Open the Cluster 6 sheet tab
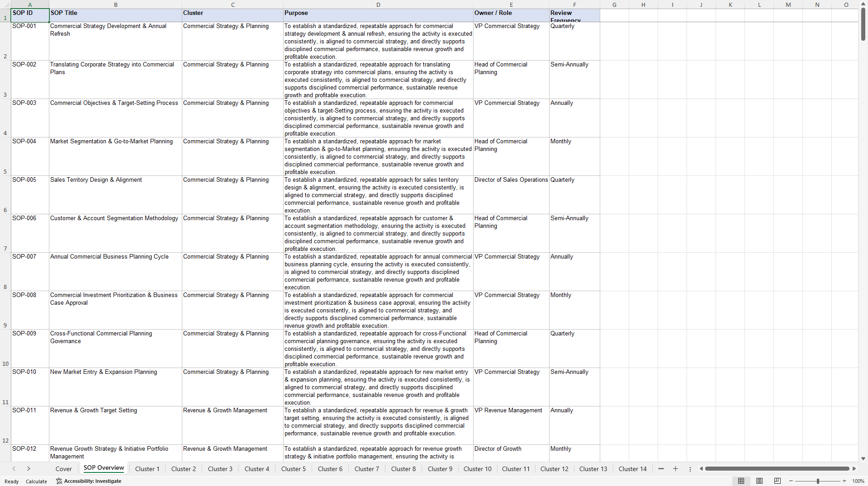Image resolution: width=868 pixels, height=486 pixels. (330, 469)
